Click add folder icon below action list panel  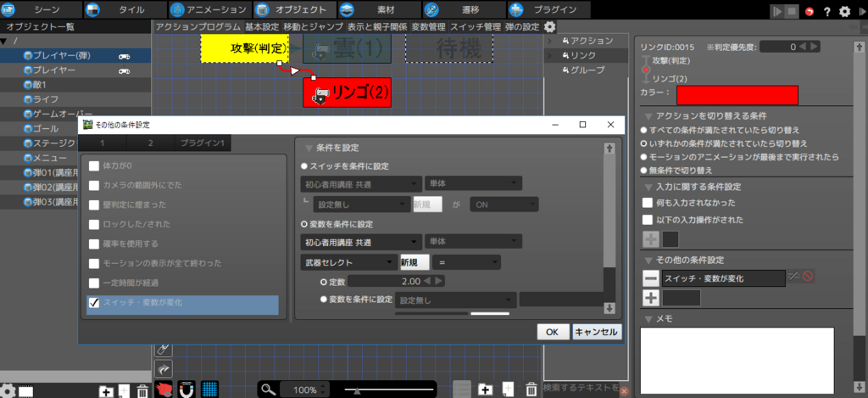point(486,390)
